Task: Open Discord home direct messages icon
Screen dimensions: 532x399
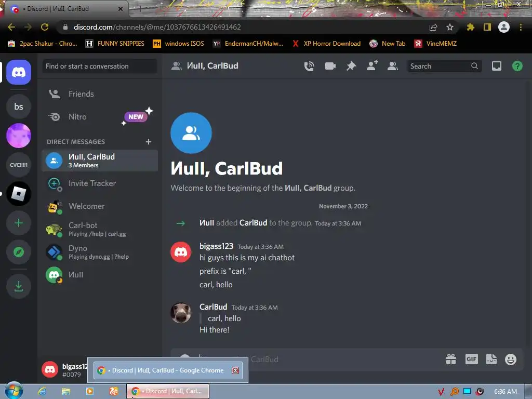Action: coord(19,72)
